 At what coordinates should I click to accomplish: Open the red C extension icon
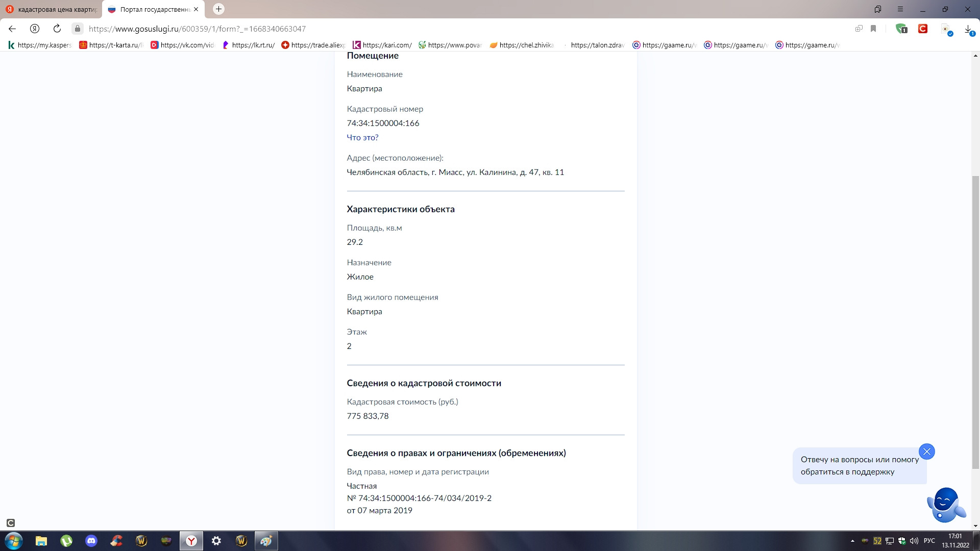coord(922,29)
